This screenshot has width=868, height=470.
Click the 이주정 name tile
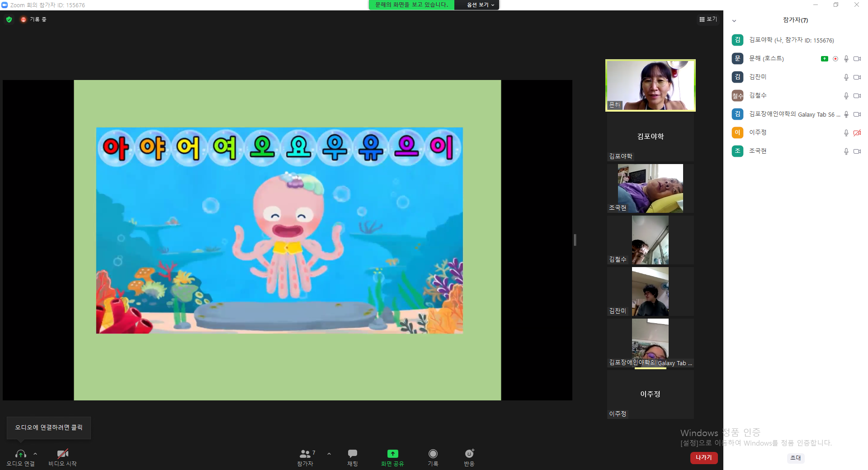tap(651, 395)
